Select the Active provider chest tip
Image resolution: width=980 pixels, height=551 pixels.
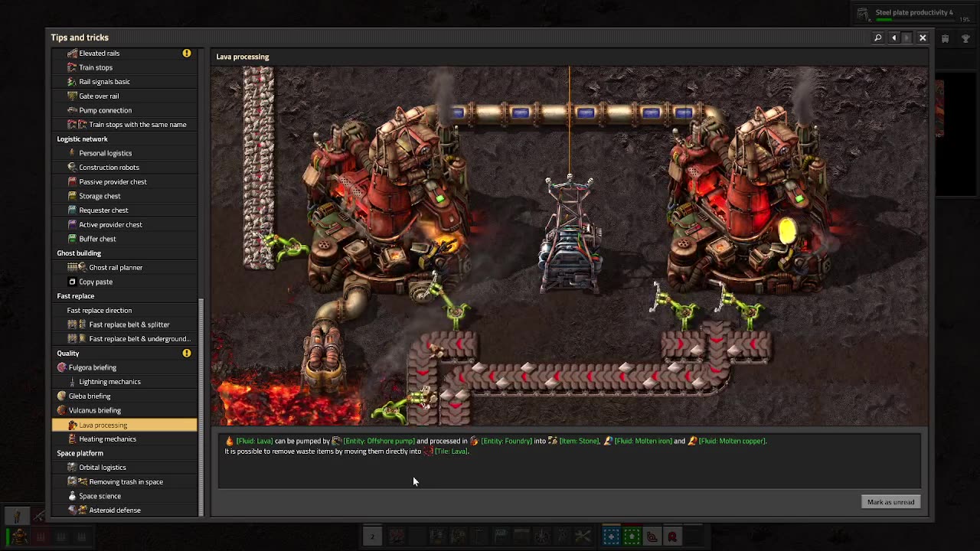[124, 225]
